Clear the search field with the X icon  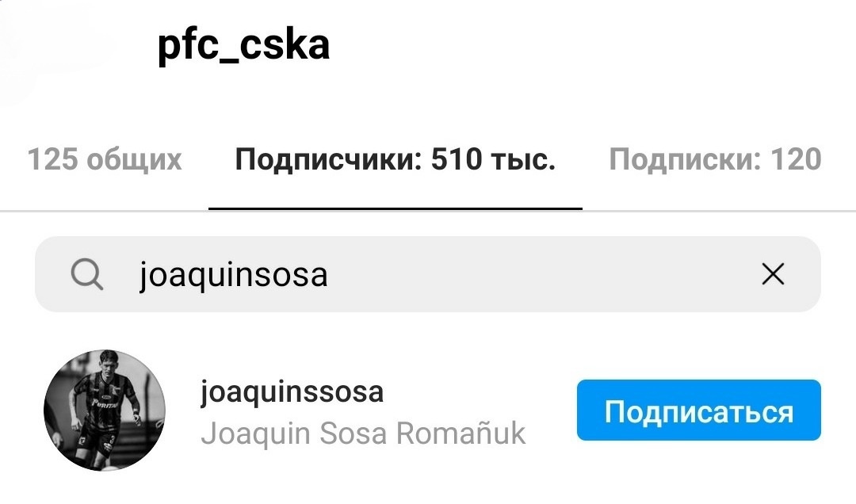[773, 274]
